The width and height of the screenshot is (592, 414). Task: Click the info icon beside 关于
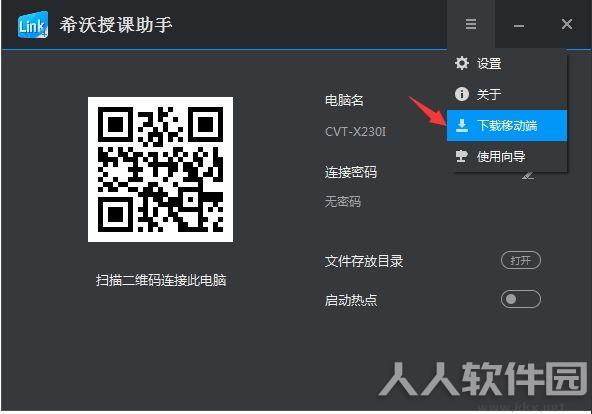pyautogui.click(x=462, y=94)
